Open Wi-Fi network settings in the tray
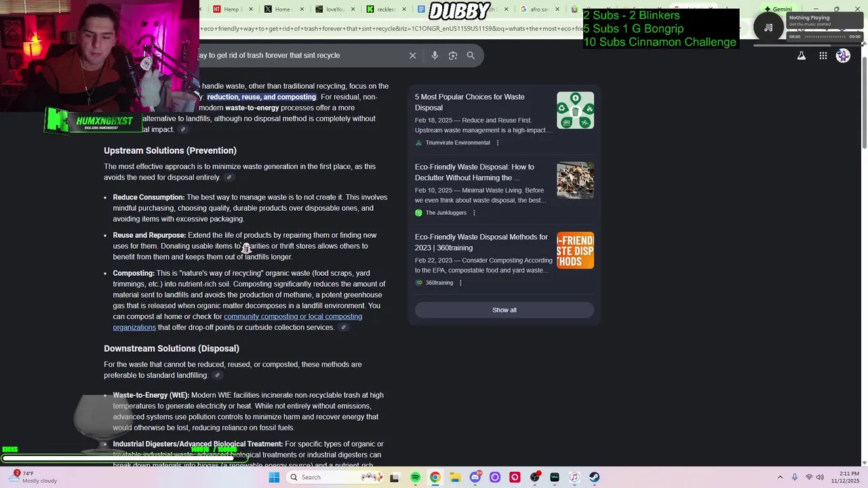868x488 pixels. point(808,477)
